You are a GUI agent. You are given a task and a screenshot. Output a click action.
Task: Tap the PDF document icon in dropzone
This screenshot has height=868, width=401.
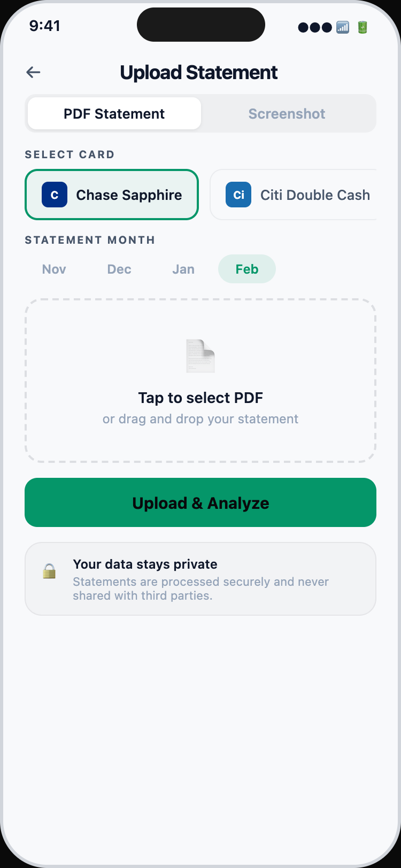pos(200,356)
